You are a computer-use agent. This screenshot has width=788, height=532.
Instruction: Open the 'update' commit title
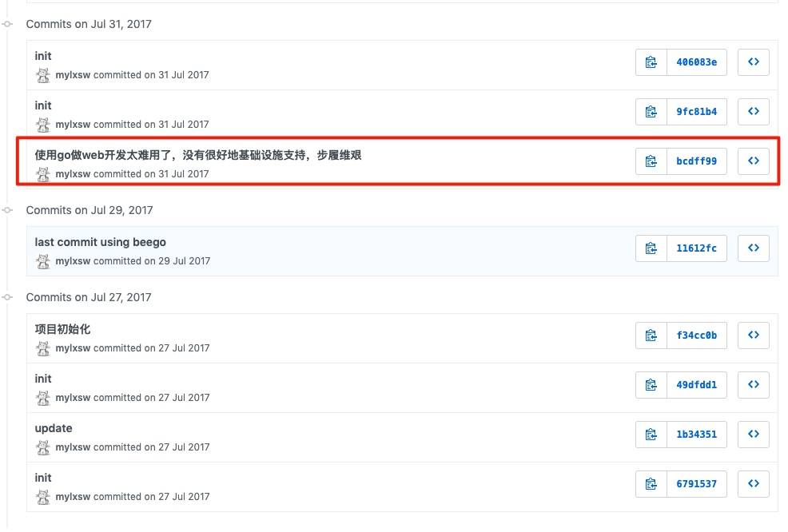54,428
